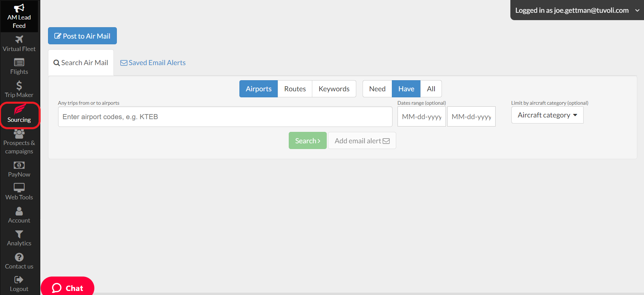This screenshot has height=295, width=644.
Task: Open Trip Maker dollar icon
Action: (19, 86)
